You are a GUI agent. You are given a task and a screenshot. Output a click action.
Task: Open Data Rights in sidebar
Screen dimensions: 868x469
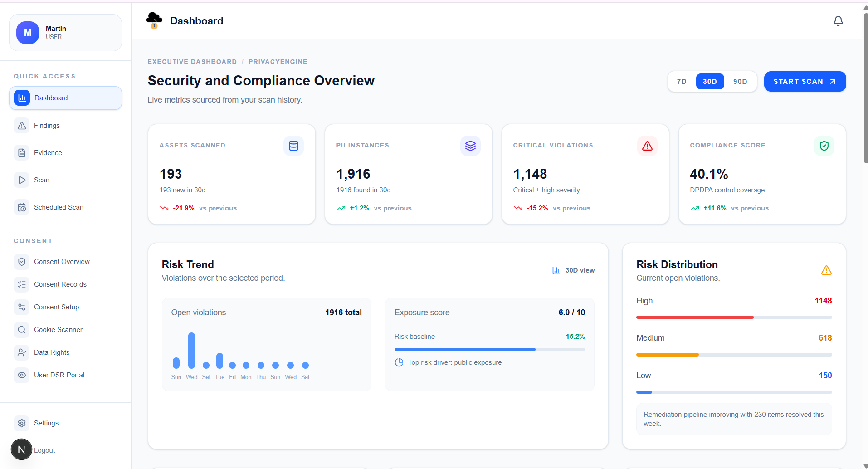tap(65, 352)
